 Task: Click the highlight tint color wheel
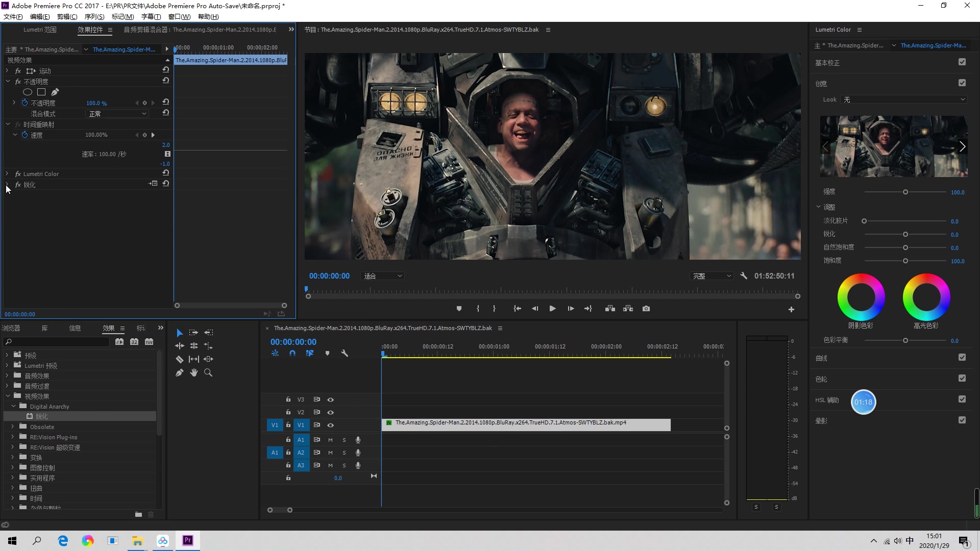pyautogui.click(x=926, y=297)
